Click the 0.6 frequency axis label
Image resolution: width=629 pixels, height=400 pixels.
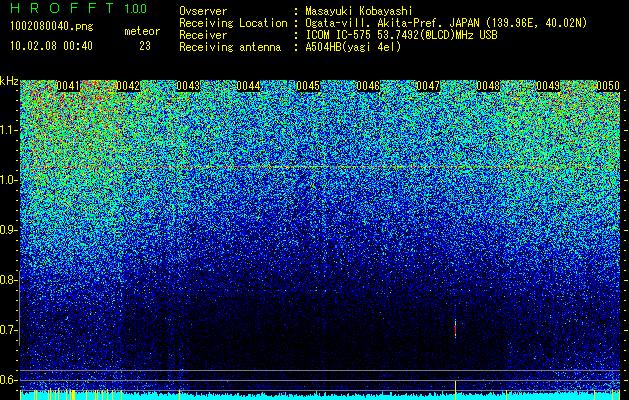pyautogui.click(x=8, y=380)
